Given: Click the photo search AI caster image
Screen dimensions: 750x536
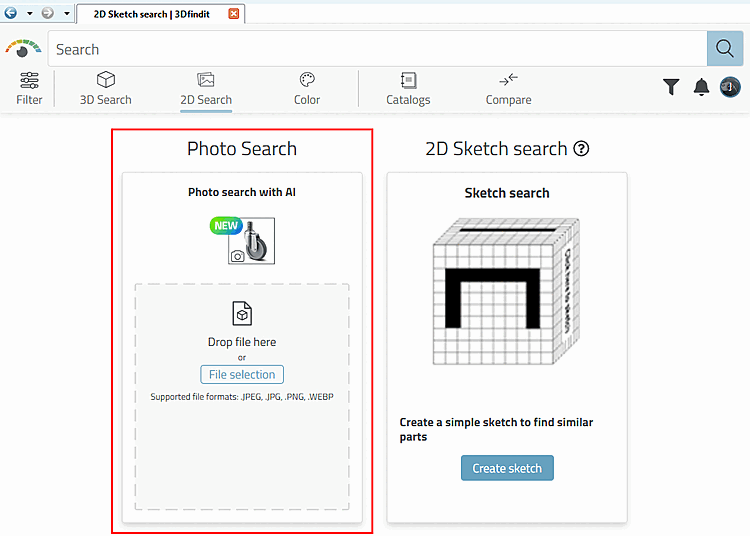Looking at the screenshot, I should click(x=243, y=241).
